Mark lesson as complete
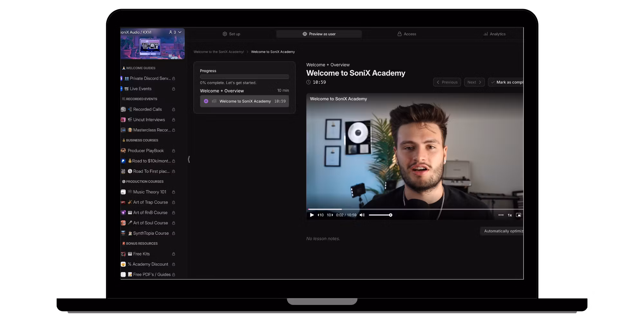This screenshot has height=322, width=644. pyautogui.click(x=507, y=82)
